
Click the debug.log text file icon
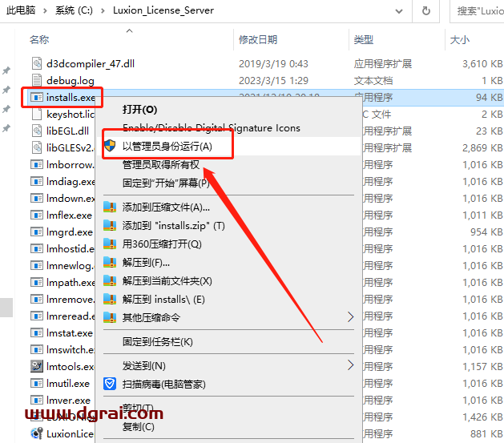[x=37, y=80]
